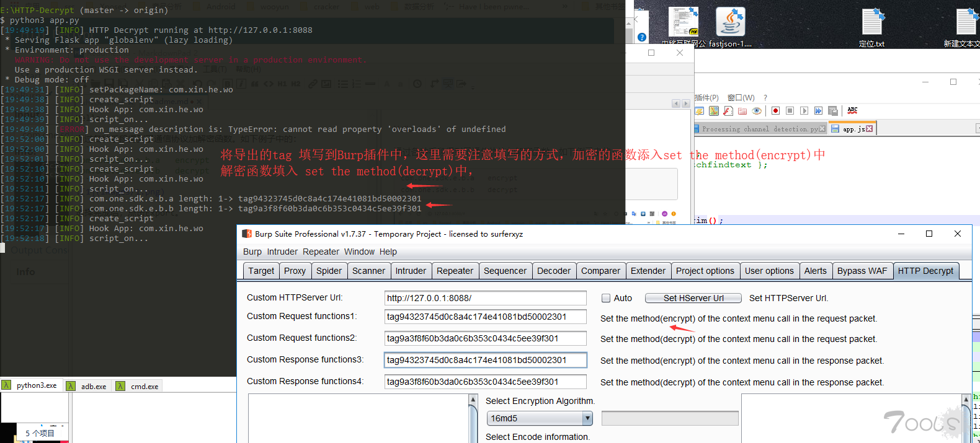Viewport: 980px width, 443px height.
Task: Click the Burp Suite title bar logo
Action: click(246, 234)
